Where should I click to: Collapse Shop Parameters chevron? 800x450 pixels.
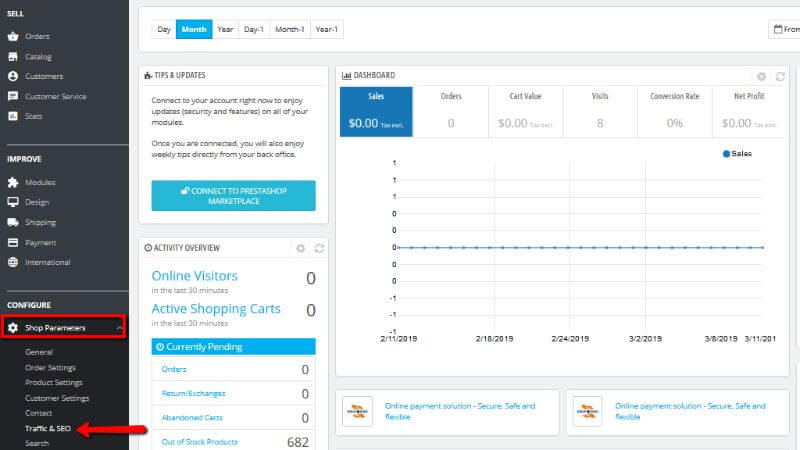coord(119,328)
